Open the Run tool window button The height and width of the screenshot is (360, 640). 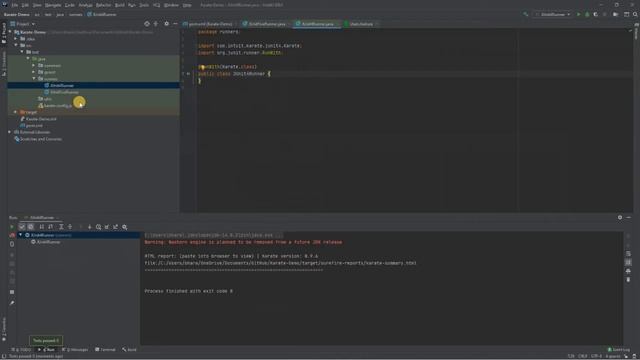[46, 350]
